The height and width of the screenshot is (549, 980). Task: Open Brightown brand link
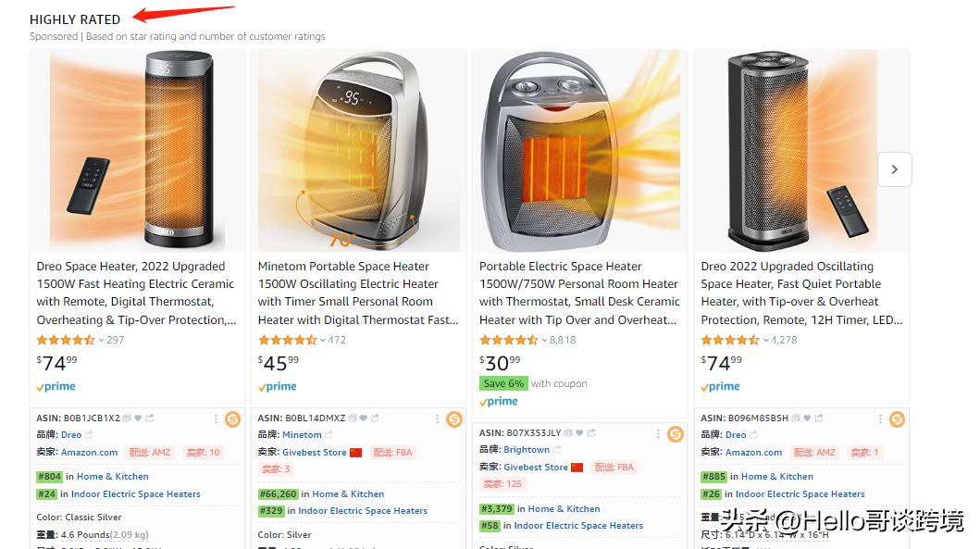[x=526, y=450]
